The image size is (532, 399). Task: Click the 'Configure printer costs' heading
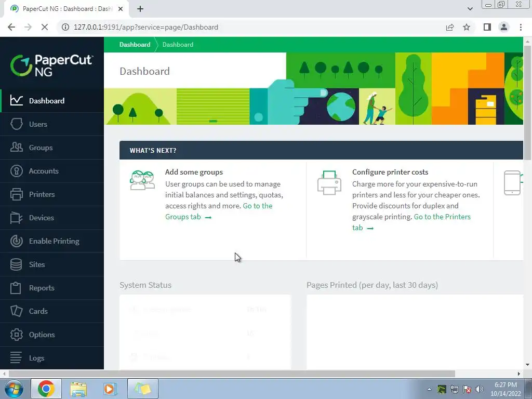pyautogui.click(x=390, y=172)
